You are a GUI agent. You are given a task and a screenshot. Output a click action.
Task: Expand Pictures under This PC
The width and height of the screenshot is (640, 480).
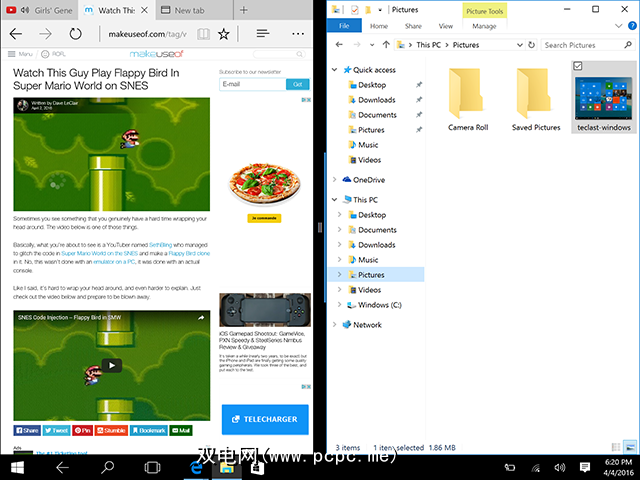coord(340,275)
